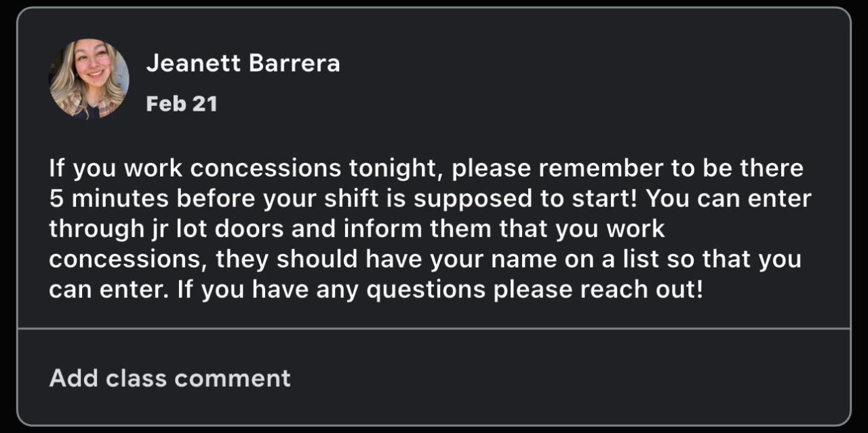Image resolution: width=868 pixels, height=433 pixels.
Task: Click the first line mentioning concessions tonight
Action: (426, 168)
